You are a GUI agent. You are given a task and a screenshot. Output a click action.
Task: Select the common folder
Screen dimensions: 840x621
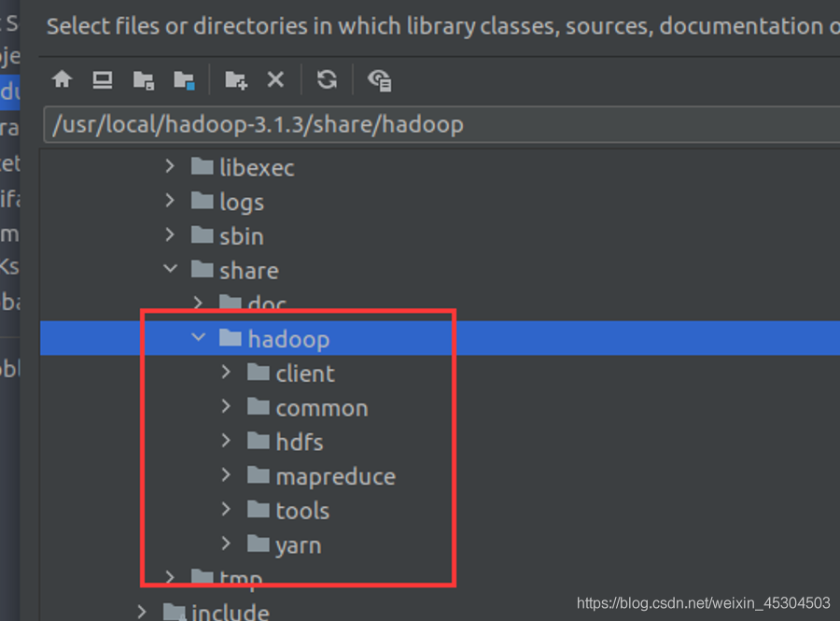[x=440, y=407]
